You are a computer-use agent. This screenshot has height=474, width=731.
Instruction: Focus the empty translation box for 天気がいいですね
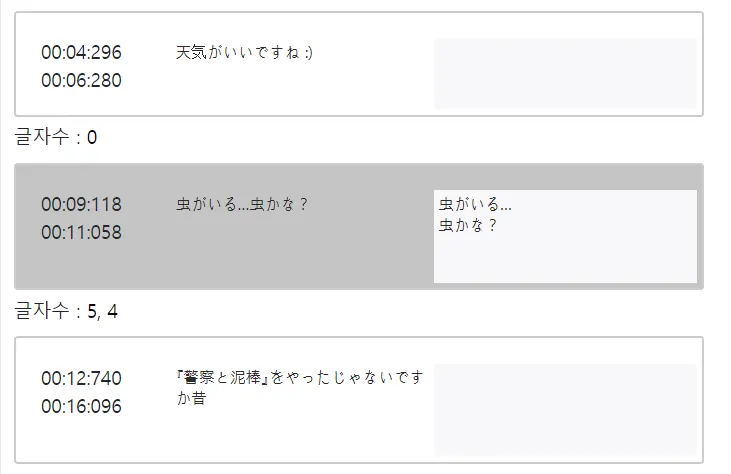(564, 73)
